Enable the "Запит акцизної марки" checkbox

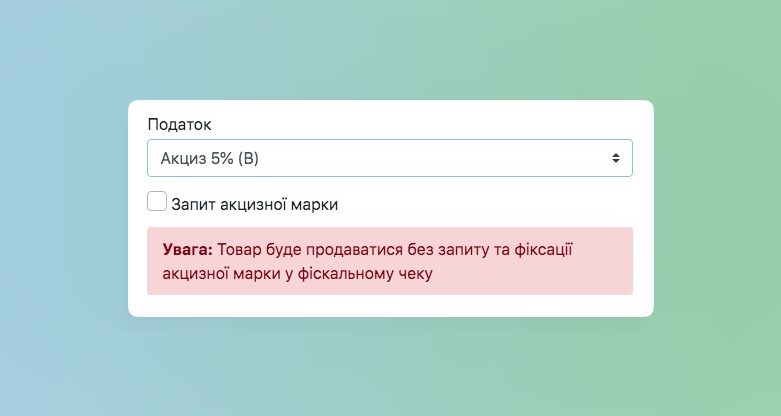(157, 202)
